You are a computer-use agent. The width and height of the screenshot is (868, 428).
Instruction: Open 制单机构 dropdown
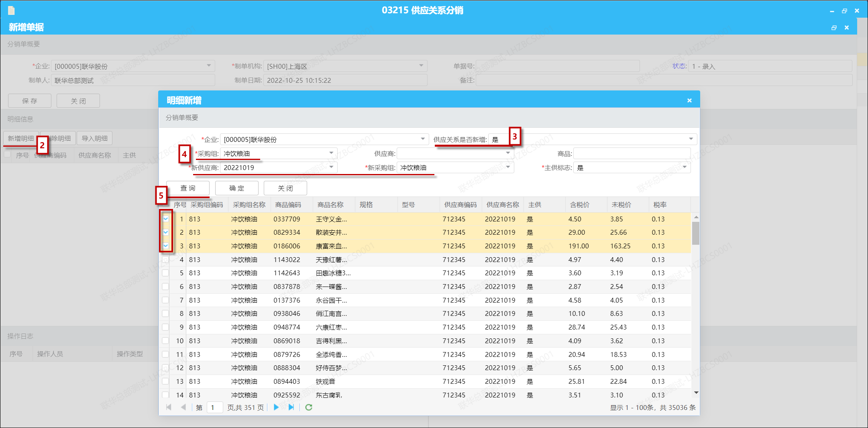pyautogui.click(x=421, y=66)
